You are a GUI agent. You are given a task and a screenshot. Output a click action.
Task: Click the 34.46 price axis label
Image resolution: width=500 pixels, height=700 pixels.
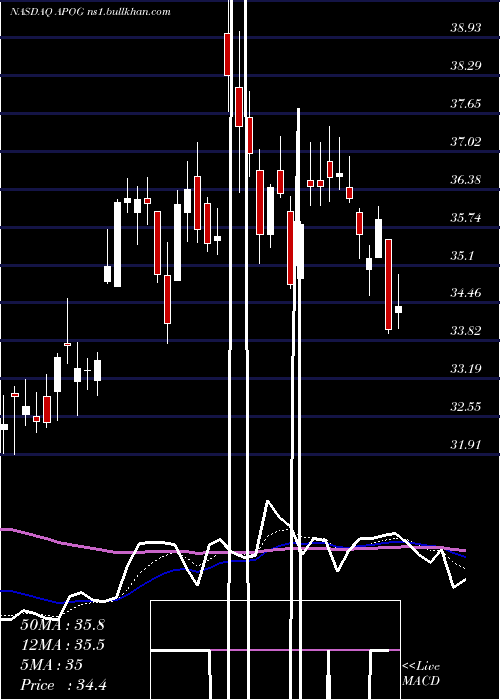466,293
